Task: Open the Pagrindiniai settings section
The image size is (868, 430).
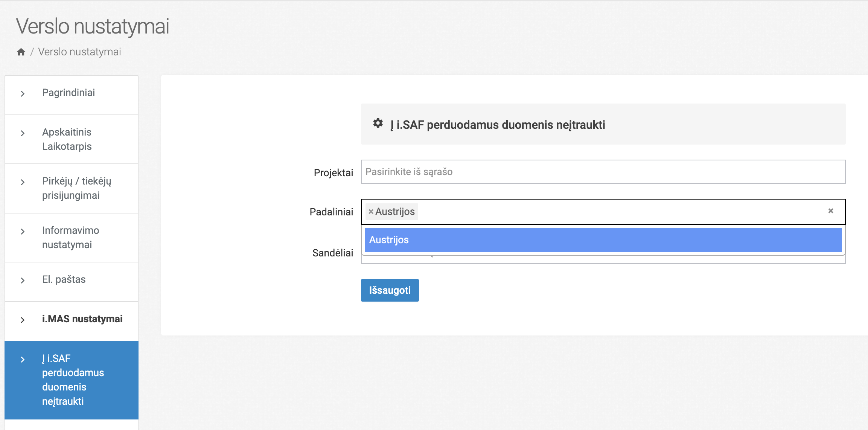Action: click(69, 93)
